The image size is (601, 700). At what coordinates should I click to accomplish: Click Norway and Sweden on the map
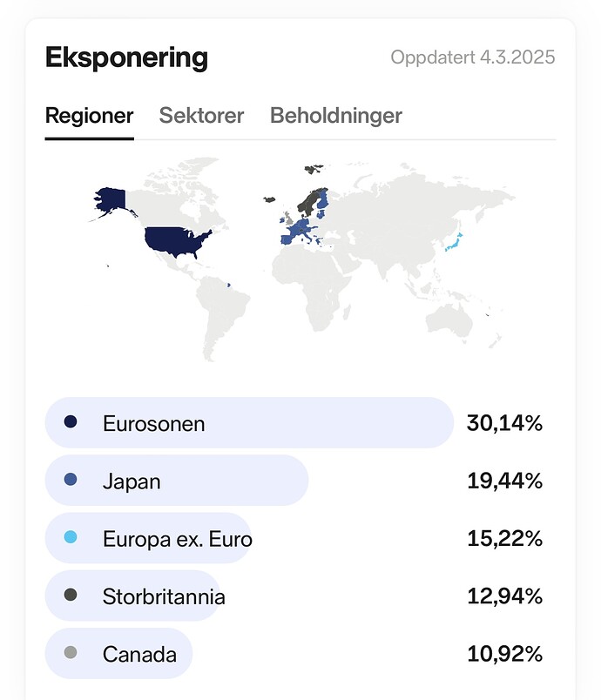[x=309, y=201]
